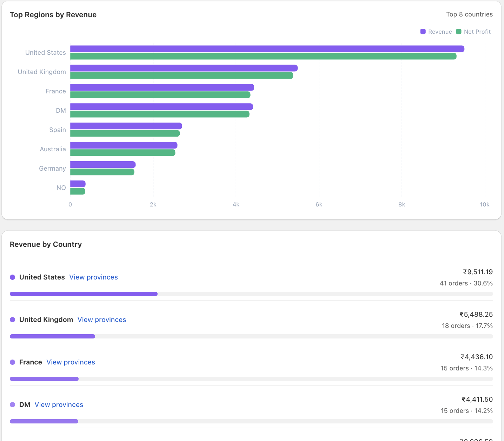Click France purple revenue bar in chart
This screenshot has height=441, width=504.
click(x=162, y=87)
